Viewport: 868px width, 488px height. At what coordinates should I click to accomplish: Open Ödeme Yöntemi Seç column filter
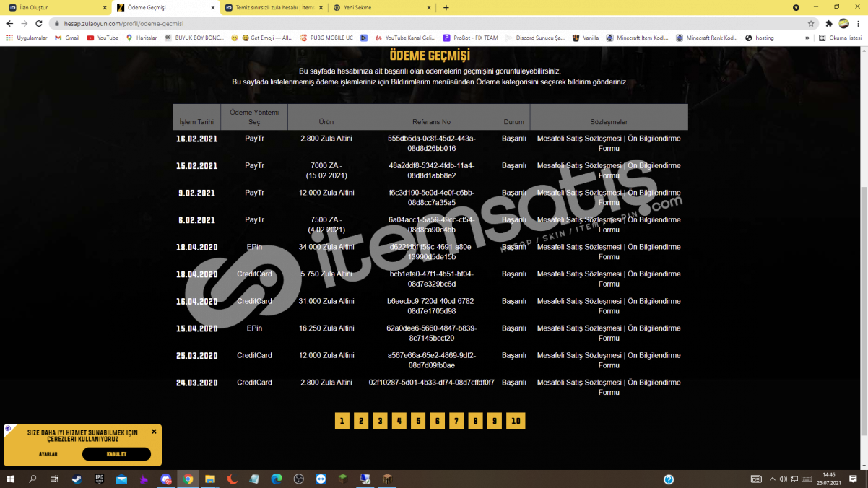254,117
